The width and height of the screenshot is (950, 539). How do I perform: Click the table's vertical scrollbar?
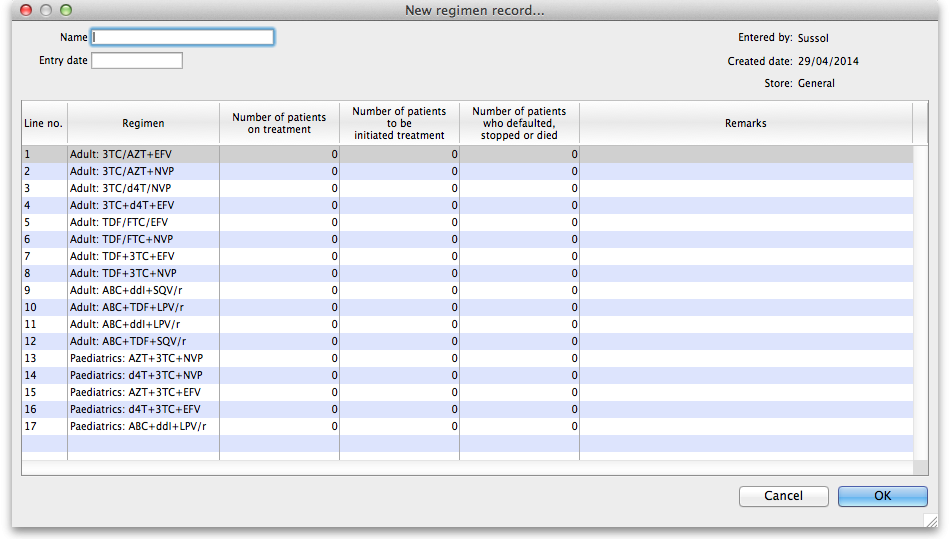tap(921, 300)
